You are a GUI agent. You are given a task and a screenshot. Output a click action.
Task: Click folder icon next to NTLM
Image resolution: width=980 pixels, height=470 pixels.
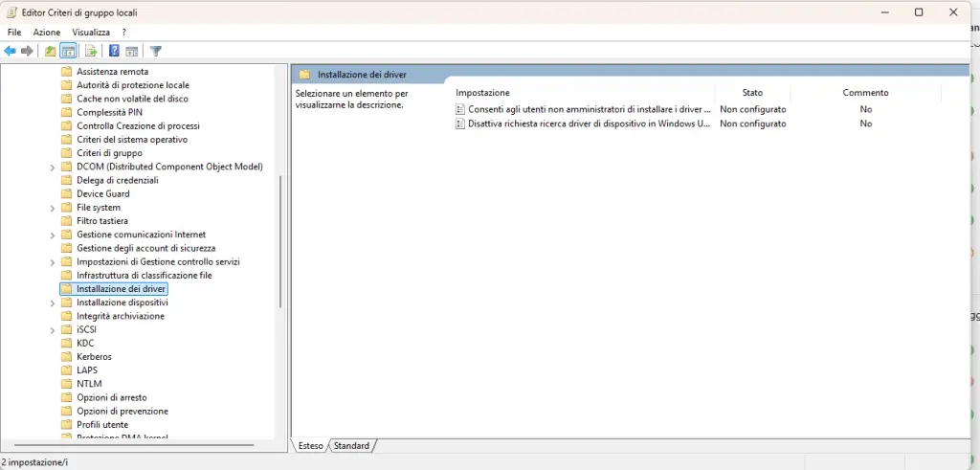click(66, 384)
